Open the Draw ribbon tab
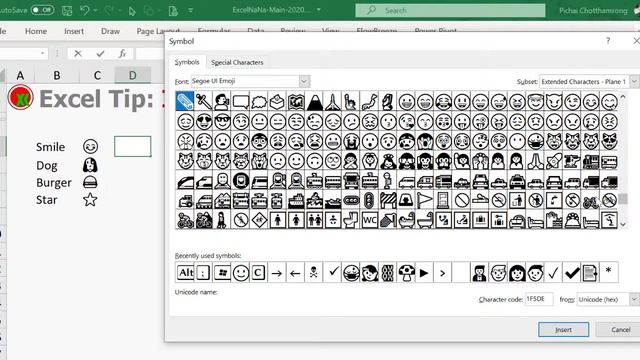This screenshot has height=360, width=640. coord(110,31)
